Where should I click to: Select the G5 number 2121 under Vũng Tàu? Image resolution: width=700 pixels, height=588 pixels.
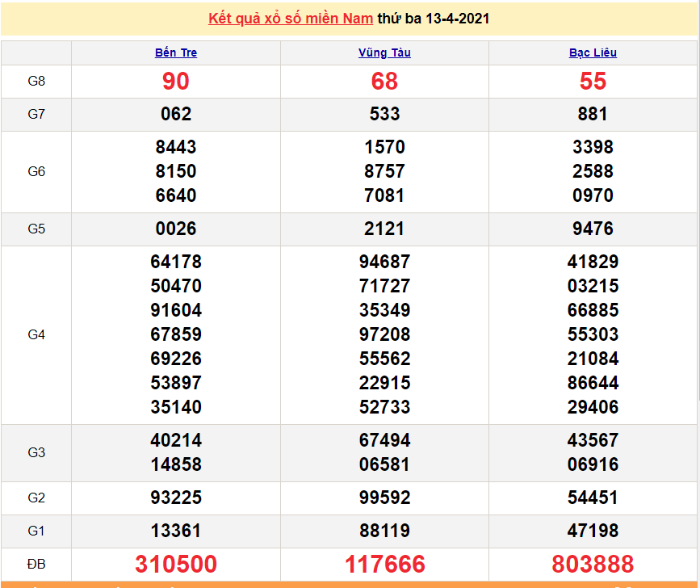(384, 229)
